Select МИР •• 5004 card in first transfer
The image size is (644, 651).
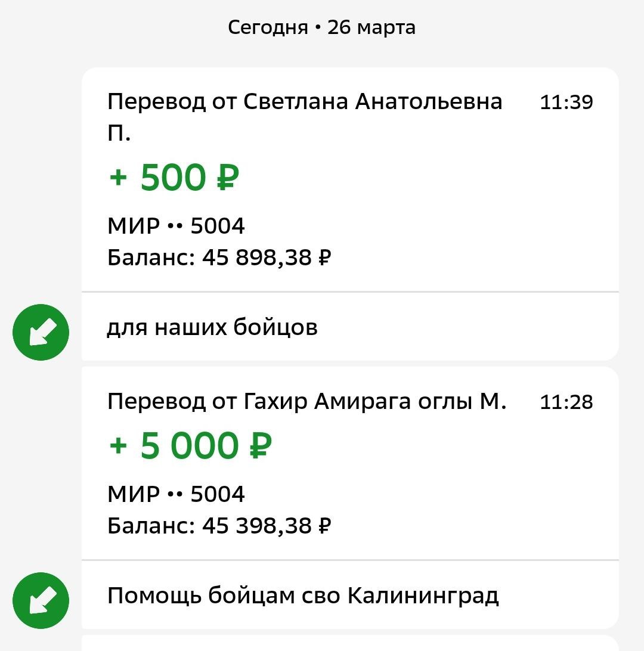click(x=176, y=226)
